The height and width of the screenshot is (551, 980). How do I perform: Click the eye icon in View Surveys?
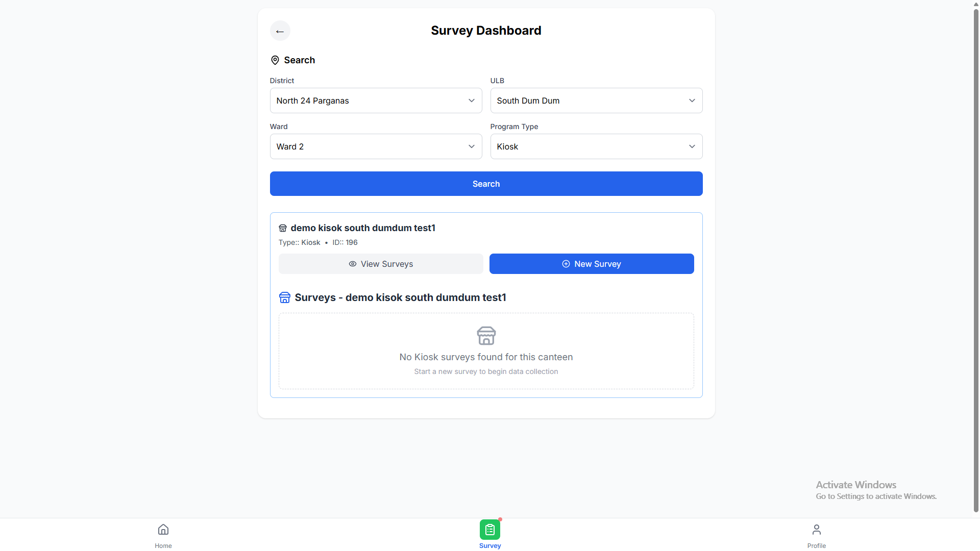(352, 264)
